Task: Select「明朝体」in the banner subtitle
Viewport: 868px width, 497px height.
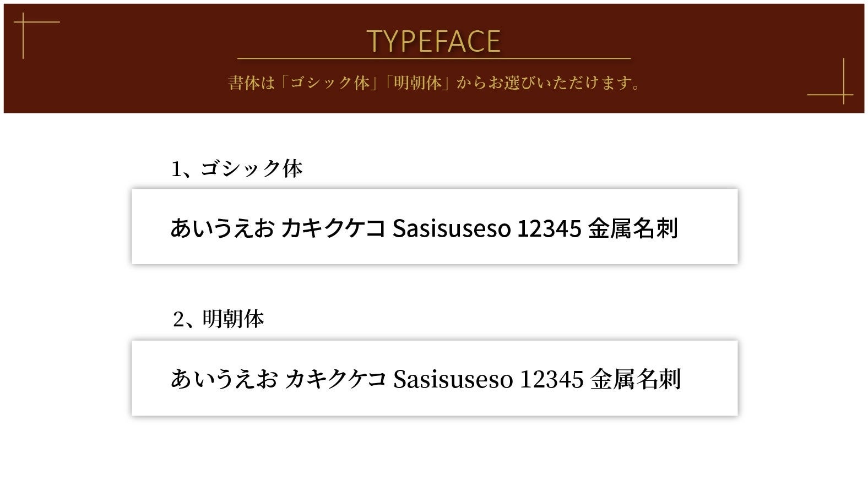Action: [418, 83]
